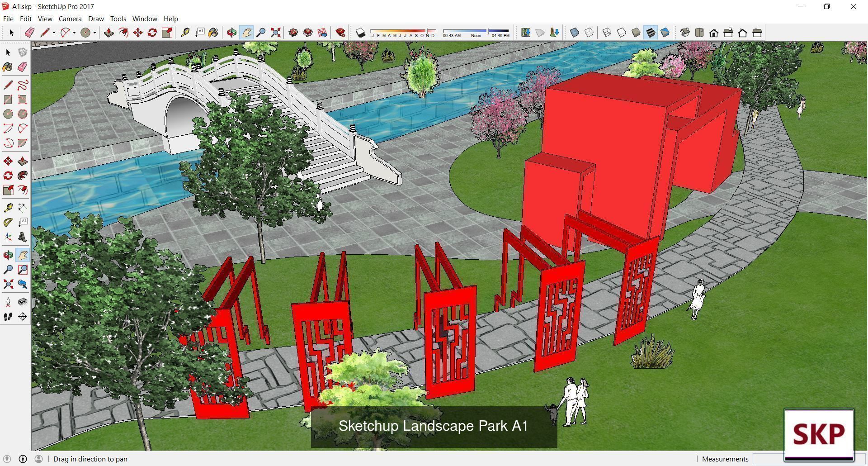
Task: Open the Edit menu
Action: click(26, 19)
